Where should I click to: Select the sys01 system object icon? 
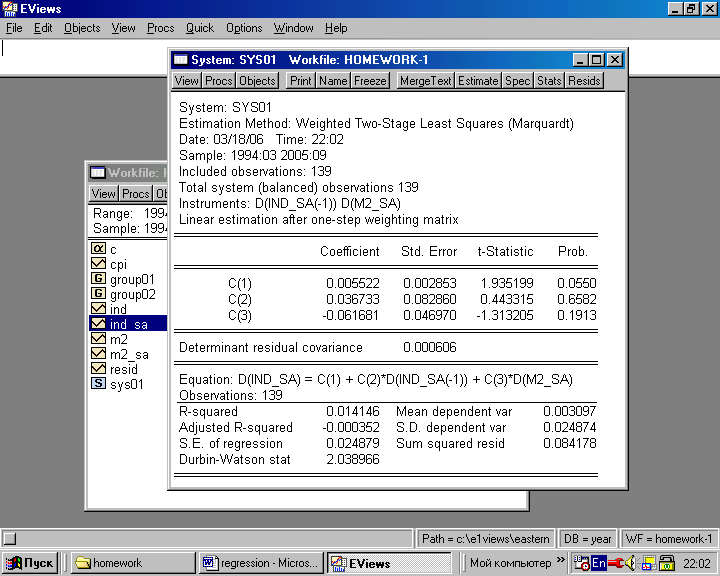tap(98, 384)
